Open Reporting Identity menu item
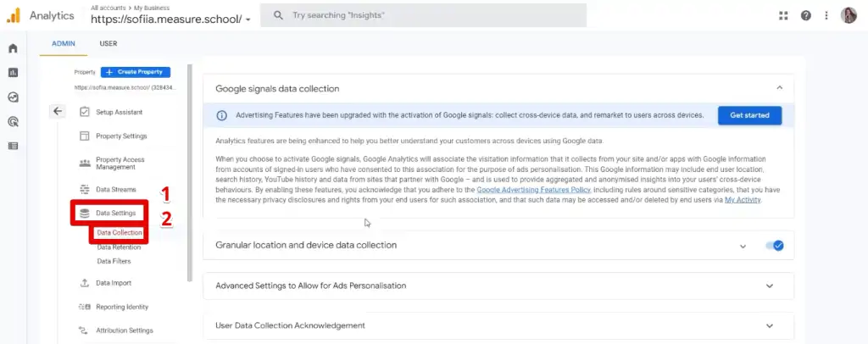Screen dimensions: 868x344 click(x=122, y=307)
